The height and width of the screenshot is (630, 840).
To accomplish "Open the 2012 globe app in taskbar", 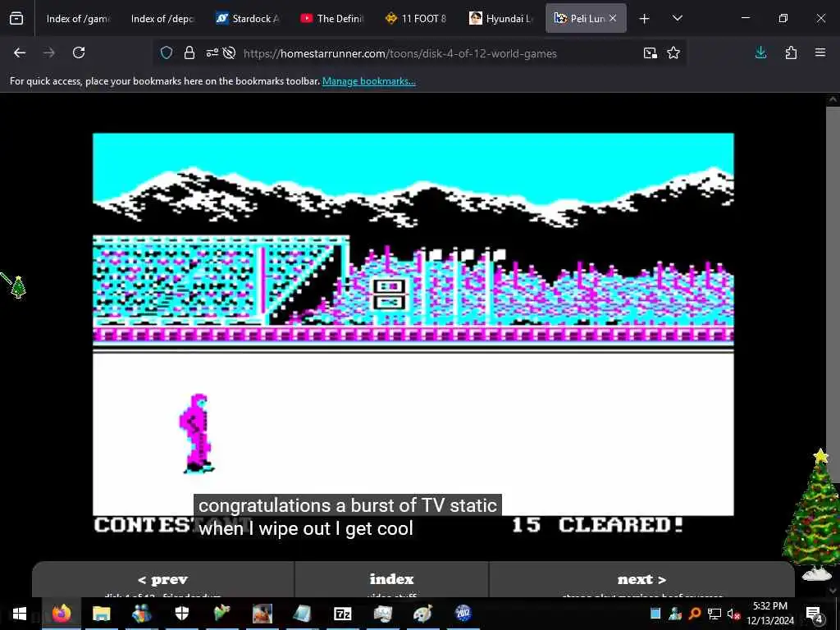I will 463,614.
